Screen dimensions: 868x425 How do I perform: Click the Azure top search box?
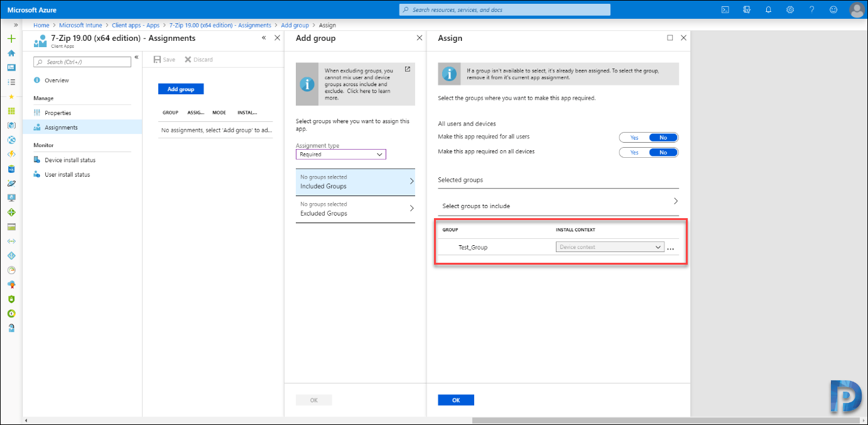[505, 9]
